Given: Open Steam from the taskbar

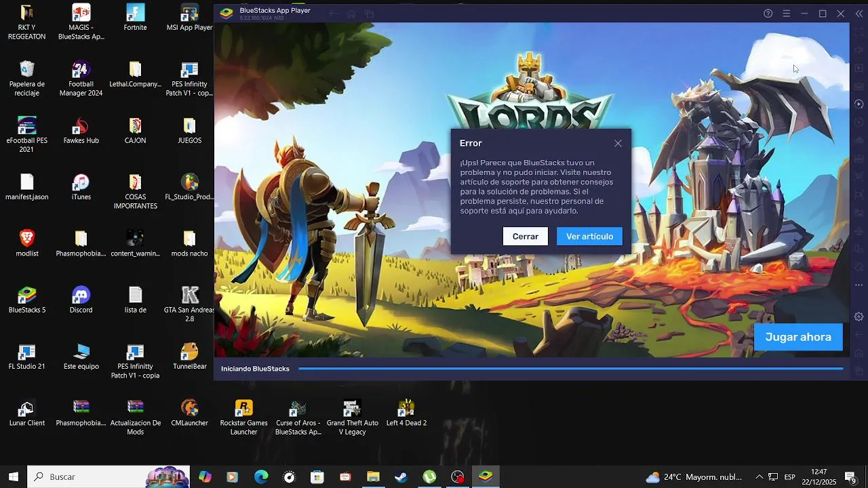Looking at the screenshot, I should click(401, 476).
